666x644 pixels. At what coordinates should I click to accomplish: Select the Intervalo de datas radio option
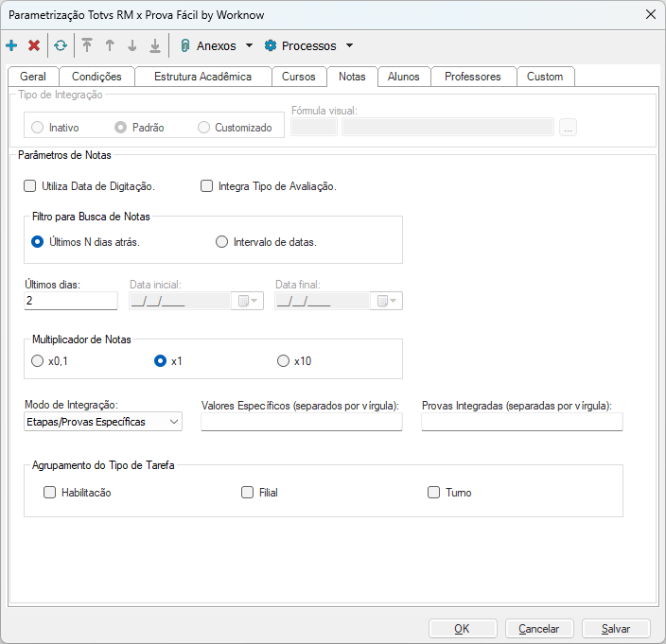pos(222,241)
